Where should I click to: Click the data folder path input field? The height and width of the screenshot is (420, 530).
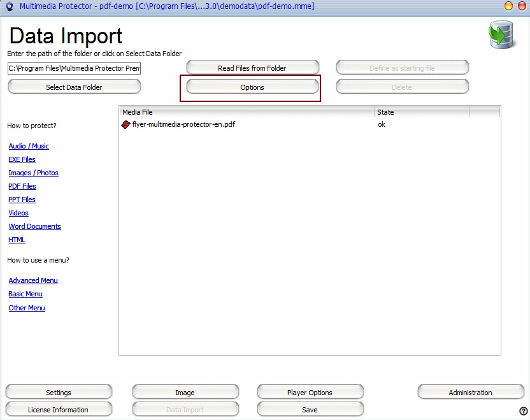tap(74, 68)
